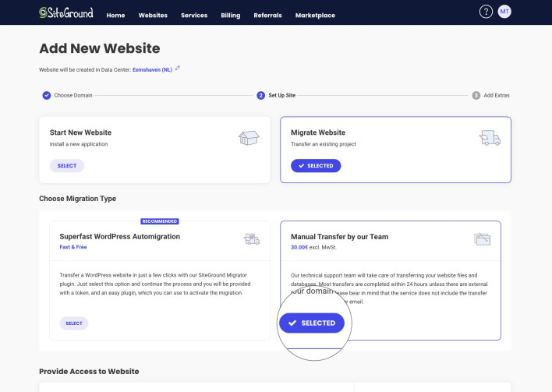Select Superfast WordPress Automigration option
552x392 pixels.
point(73,323)
